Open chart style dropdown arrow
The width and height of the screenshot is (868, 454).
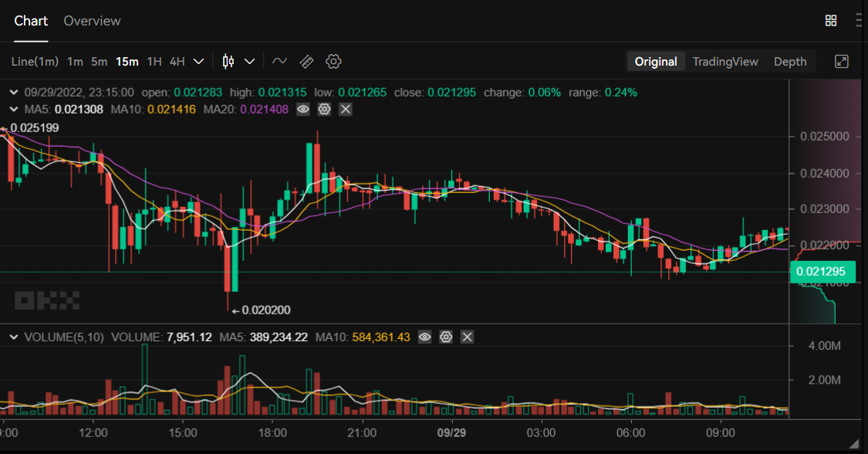[250, 62]
